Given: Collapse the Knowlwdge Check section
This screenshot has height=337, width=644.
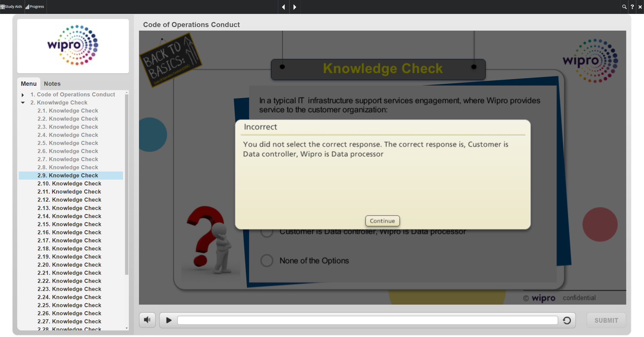Looking at the screenshot, I should tap(23, 103).
